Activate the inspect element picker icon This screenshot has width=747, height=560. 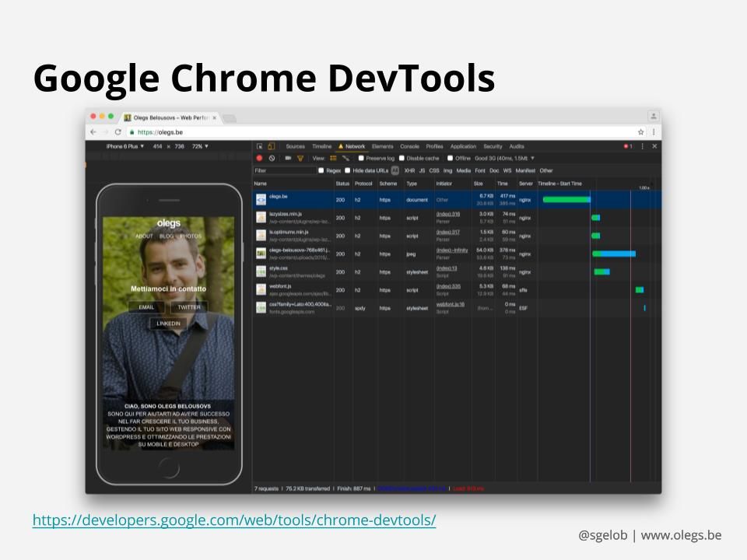coord(260,146)
